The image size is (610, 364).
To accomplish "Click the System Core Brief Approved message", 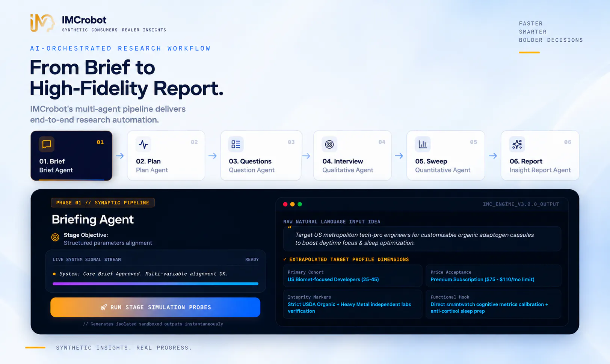I will (143, 274).
